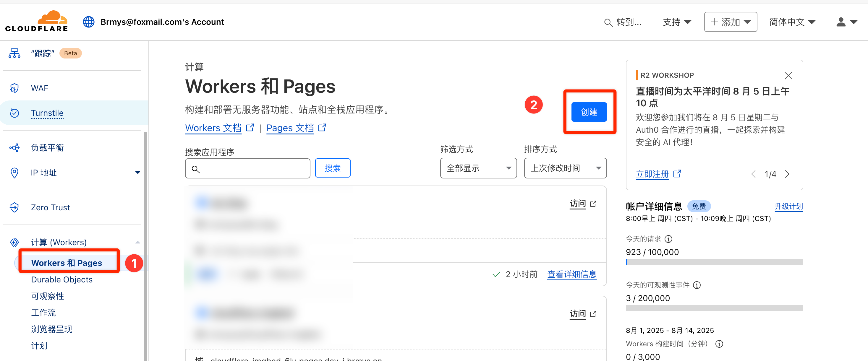Screen dimensions: 868x361
Task: Click the account name Brmys@foxmail.com's Account
Action: pyautogui.click(x=162, y=22)
